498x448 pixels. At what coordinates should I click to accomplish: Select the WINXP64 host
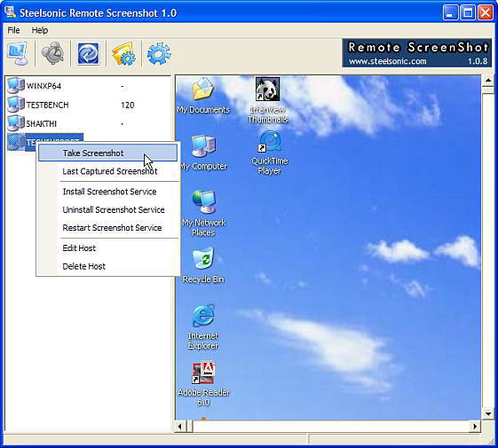pyautogui.click(x=43, y=86)
